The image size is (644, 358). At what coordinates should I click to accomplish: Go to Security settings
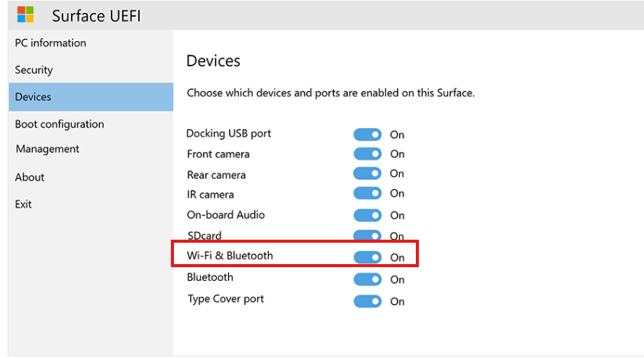tap(34, 69)
